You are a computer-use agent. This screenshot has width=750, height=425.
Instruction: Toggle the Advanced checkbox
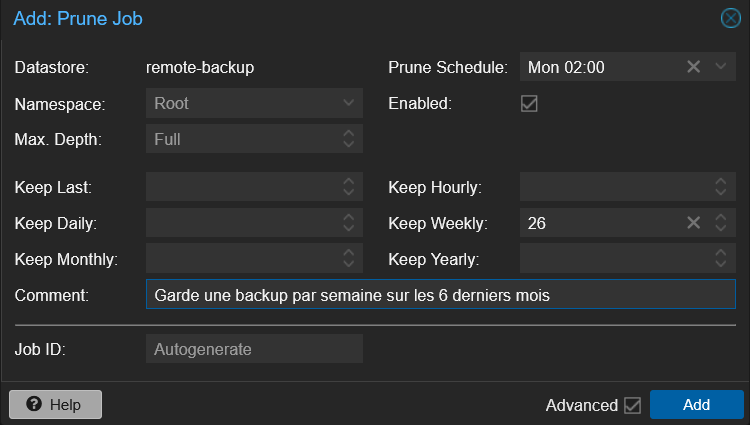tap(632, 405)
